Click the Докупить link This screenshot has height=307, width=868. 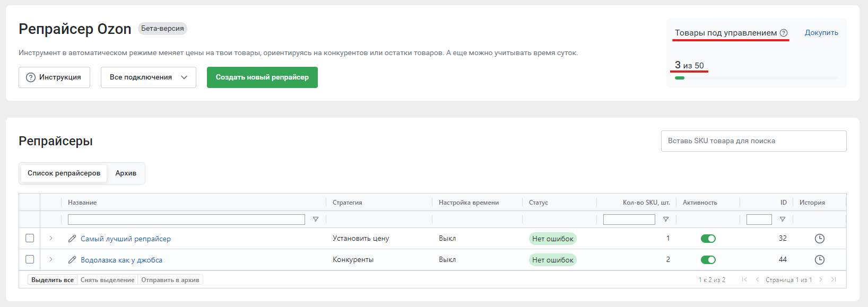tap(821, 33)
